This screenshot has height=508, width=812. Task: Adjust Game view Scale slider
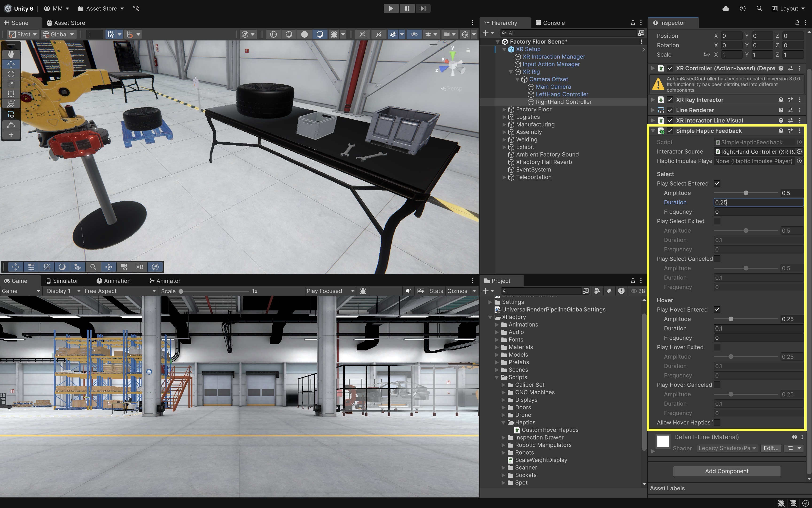[x=215, y=291]
